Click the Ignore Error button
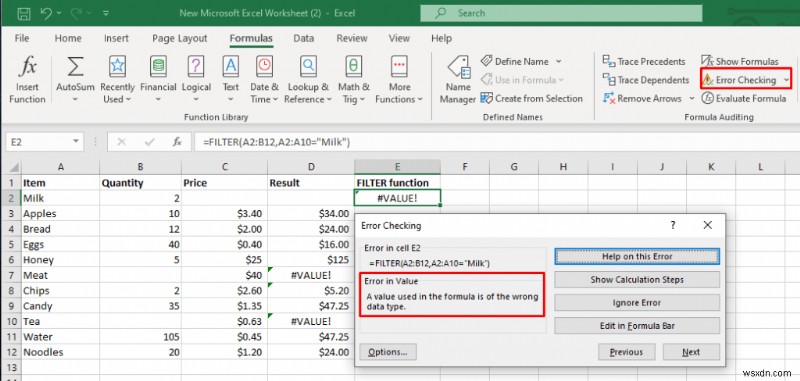The width and height of the screenshot is (800, 381). pyautogui.click(x=637, y=302)
